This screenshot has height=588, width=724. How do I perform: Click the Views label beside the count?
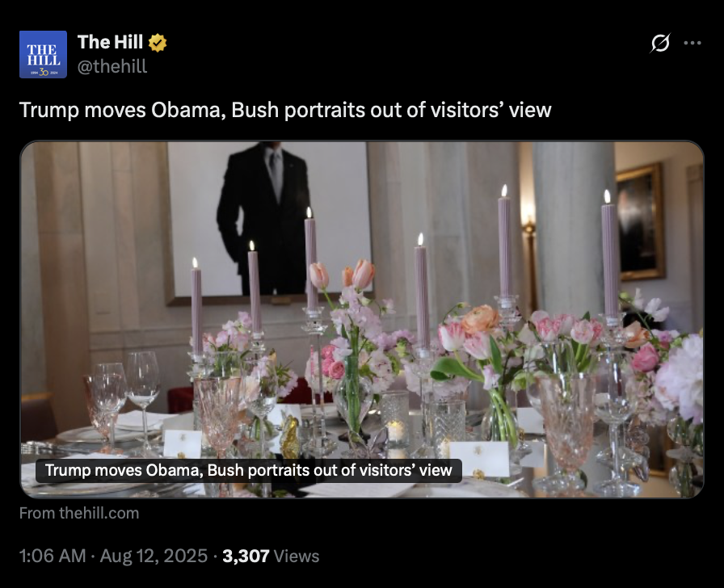tap(297, 556)
